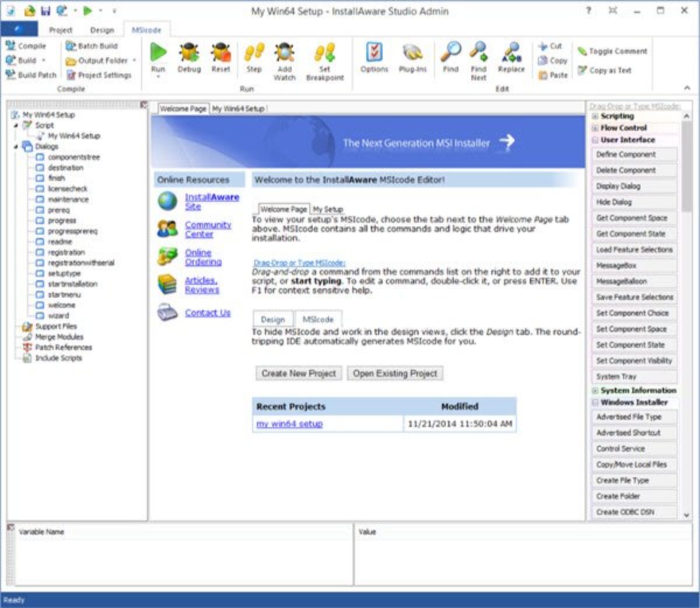Click the commands list vertical scrollbar
Viewport: 700px width, 608px height.
click(x=687, y=166)
